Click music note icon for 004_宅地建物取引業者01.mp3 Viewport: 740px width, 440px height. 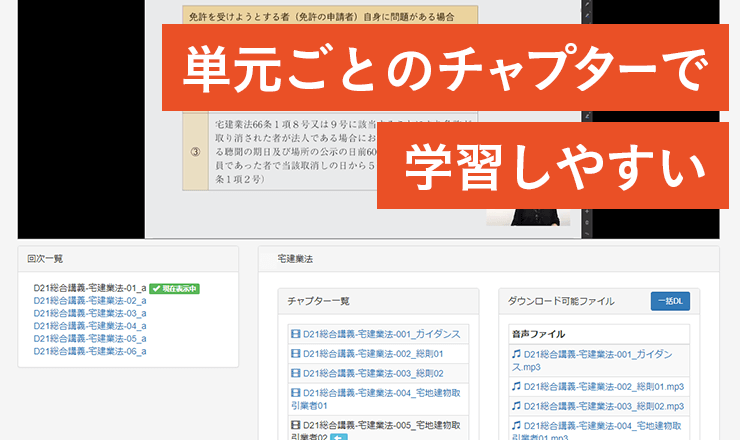pyautogui.click(x=516, y=425)
